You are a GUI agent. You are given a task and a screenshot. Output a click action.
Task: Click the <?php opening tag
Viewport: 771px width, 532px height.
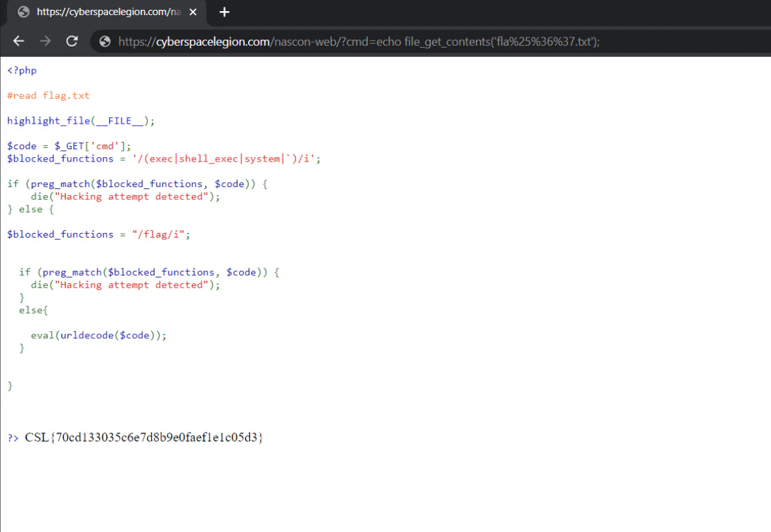(x=22, y=70)
